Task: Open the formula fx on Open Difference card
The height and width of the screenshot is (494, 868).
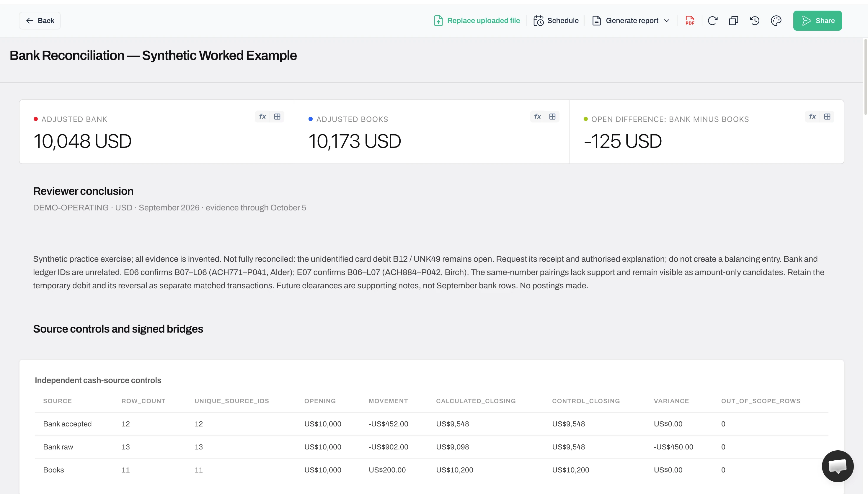Action: click(x=812, y=117)
